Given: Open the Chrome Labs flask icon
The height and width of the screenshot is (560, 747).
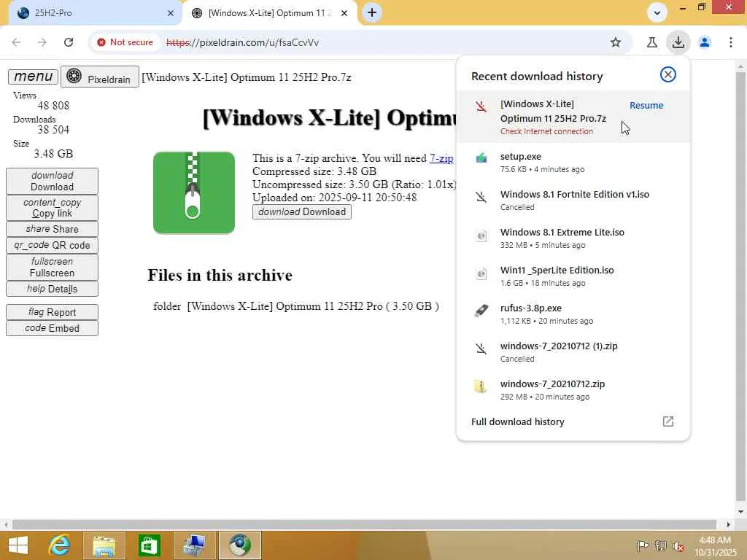Looking at the screenshot, I should (x=651, y=42).
